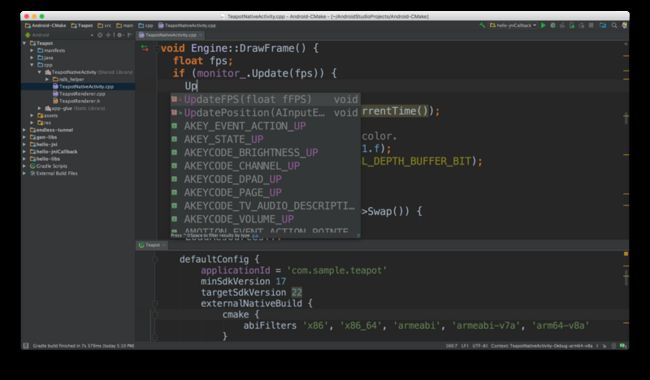Click the user avatar icon in toolbar

tap(625, 26)
